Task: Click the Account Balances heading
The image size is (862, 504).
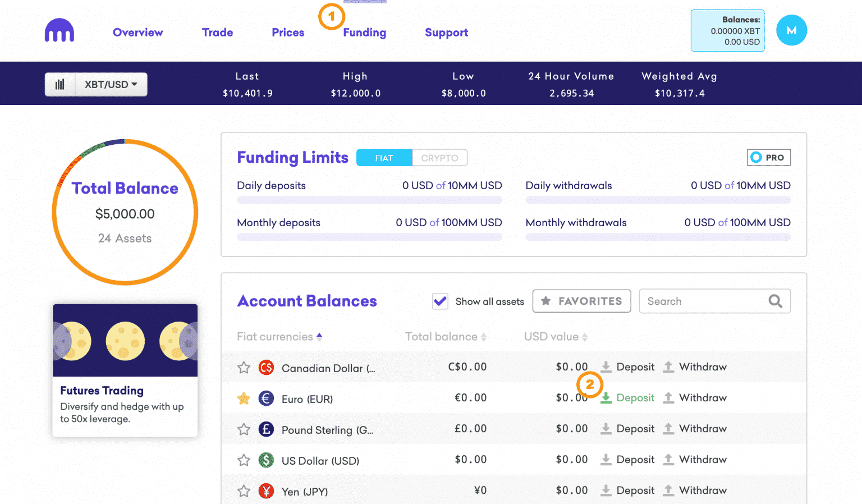Action: 307,301
